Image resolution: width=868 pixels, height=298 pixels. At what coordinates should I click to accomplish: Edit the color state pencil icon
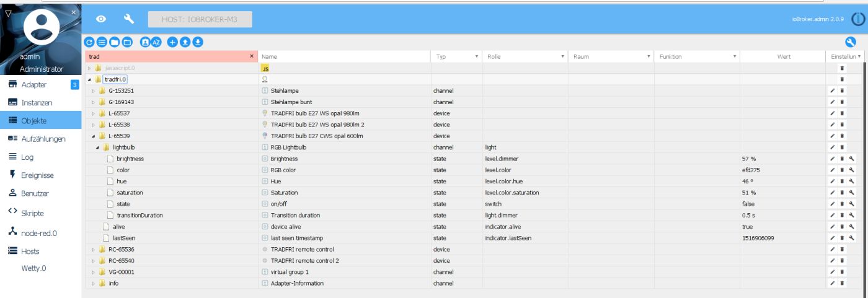tap(833, 170)
